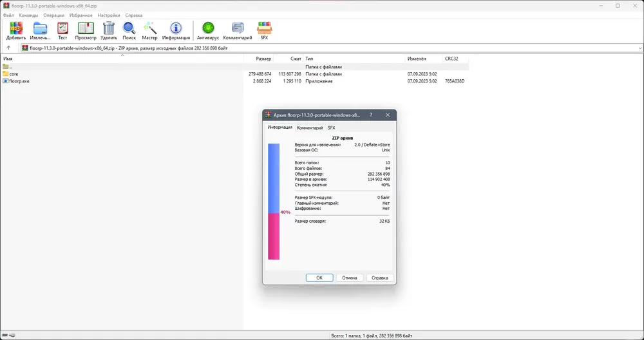Go up one folder with arrow button

click(8, 48)
